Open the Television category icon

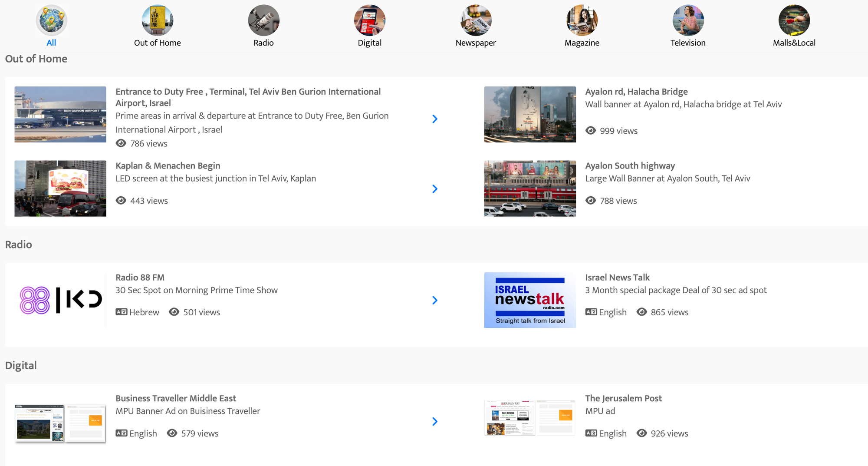click(x=688, y=20)
